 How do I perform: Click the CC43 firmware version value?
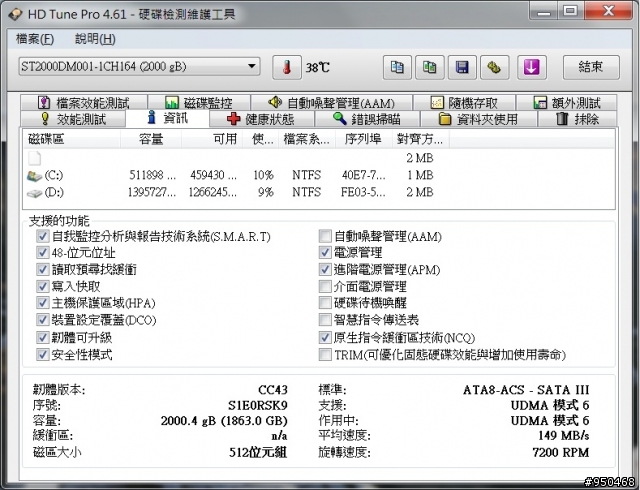[273, 390]
